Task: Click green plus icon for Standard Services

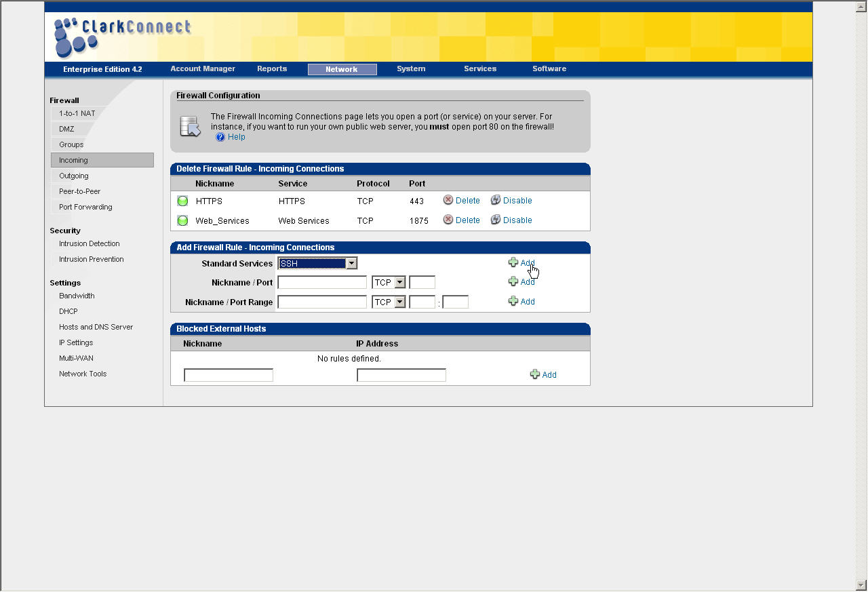Action: click(x=513, y=262)
